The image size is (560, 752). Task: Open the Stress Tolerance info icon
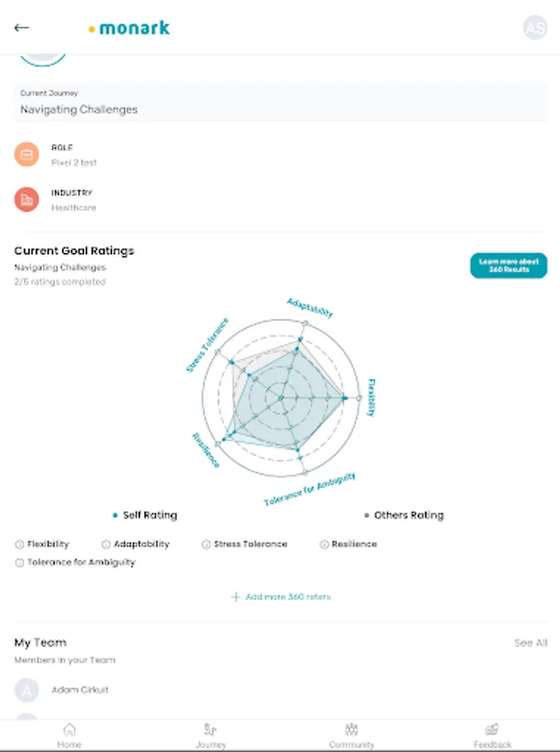(x=206, y=545)
